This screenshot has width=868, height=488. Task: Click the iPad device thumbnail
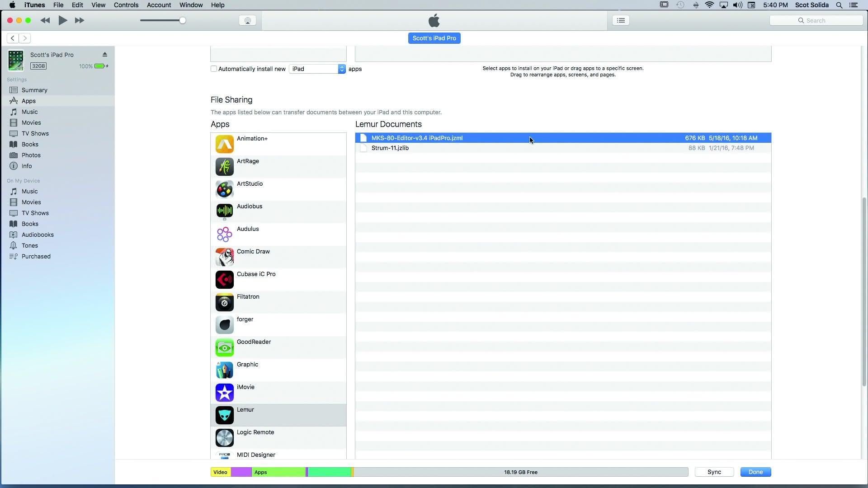tap(16, 61)
